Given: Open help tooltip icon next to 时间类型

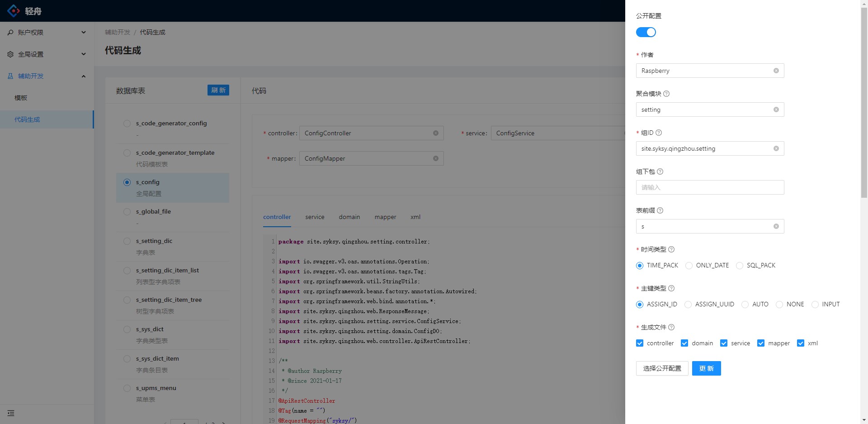Looking at the screenshot, I should (x=671, y=249).
